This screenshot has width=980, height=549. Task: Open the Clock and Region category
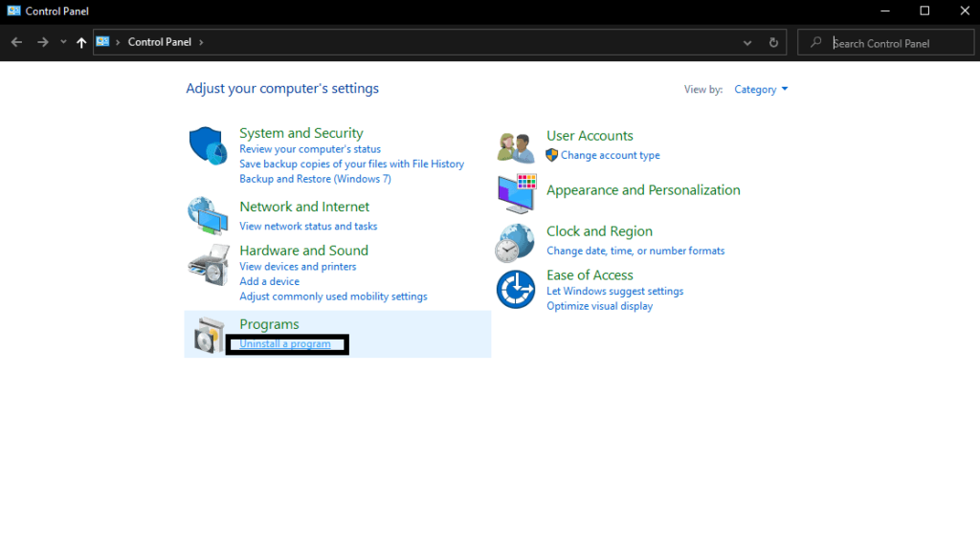599,231
